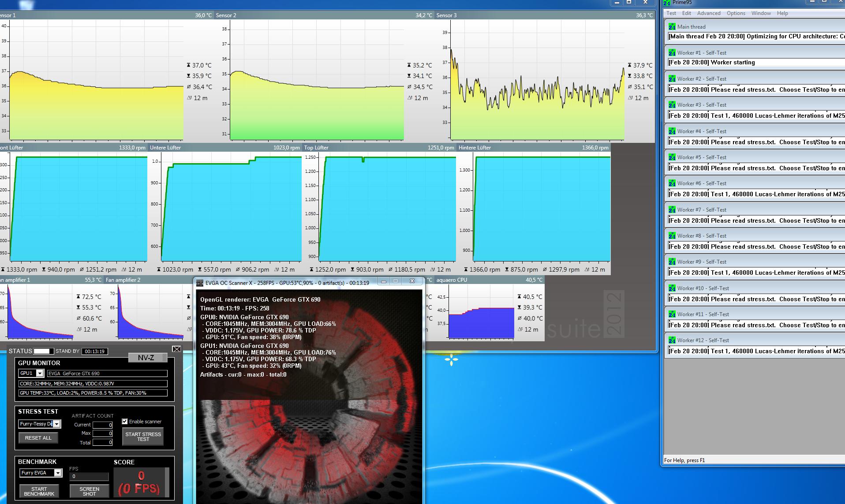The image size is (845, 504).
Task: Close the EVGA OC Scanner X render window
Action: [412, 281]
